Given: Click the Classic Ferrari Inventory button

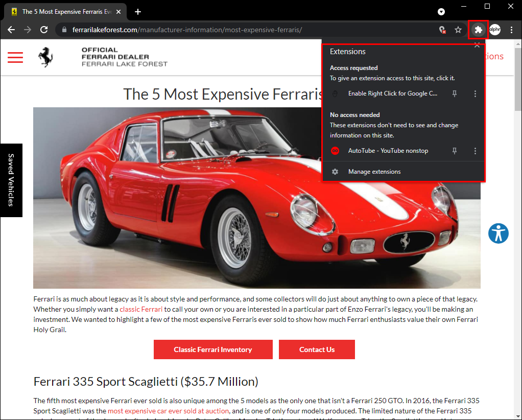Looking at the screenshot, I should (x=213, y=349).
